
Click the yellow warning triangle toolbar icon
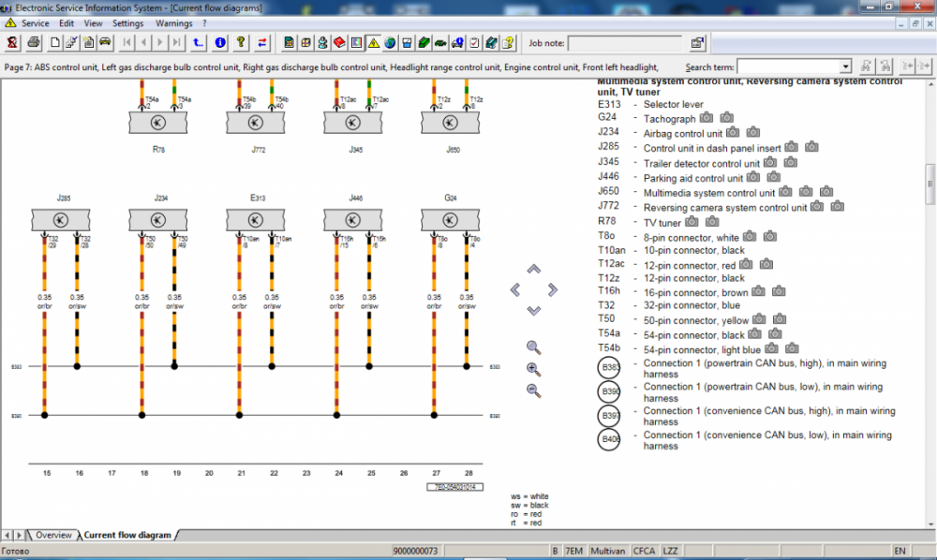[x=373, y=42]
